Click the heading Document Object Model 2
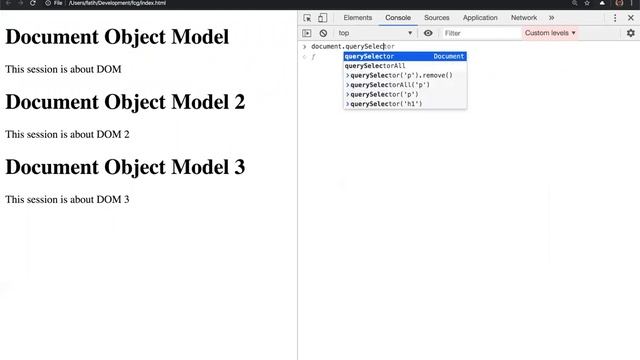 pos(125,102)
